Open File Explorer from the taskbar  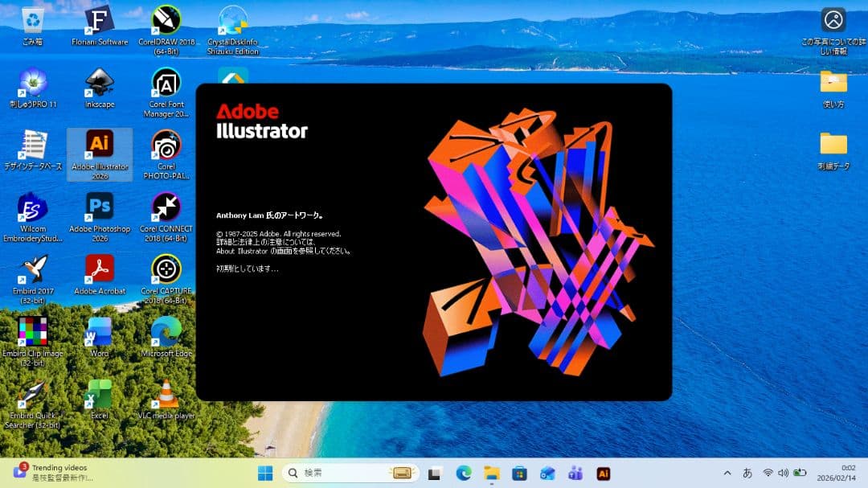[x=491, y=474]
